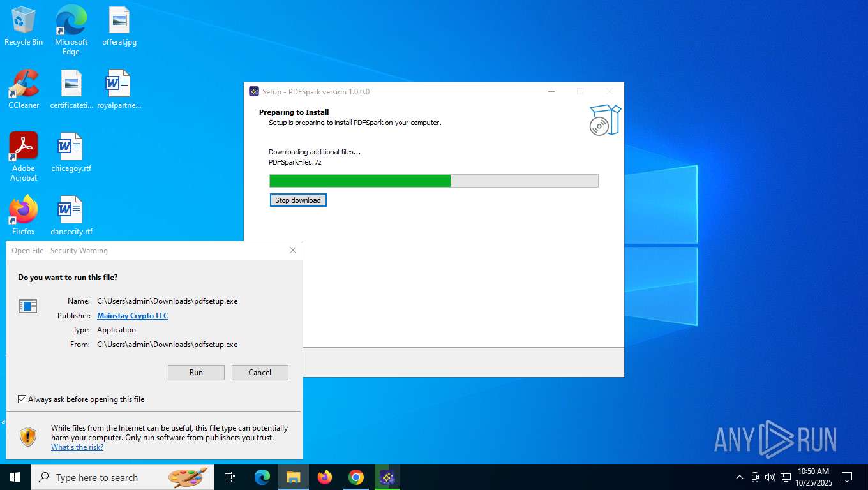Close the Open File Security Warning dialog
This screenshot has width=868, height=490.
point(293,250)
